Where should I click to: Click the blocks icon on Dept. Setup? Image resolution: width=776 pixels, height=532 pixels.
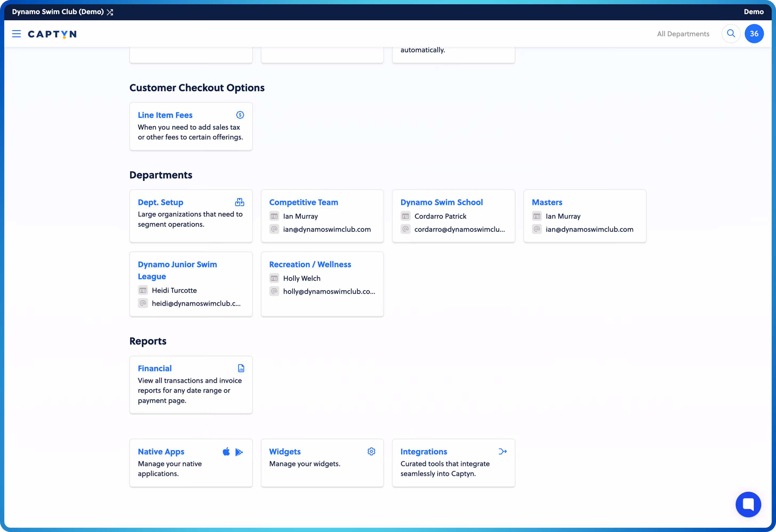click(x=240, y=202)
